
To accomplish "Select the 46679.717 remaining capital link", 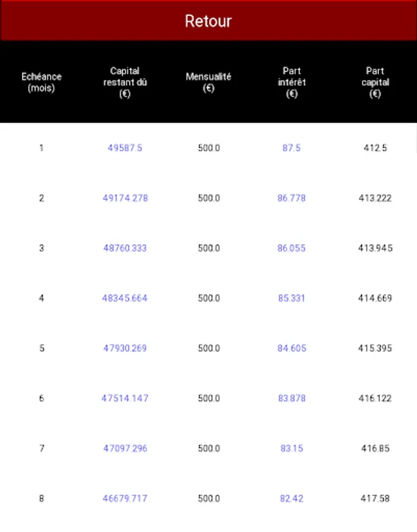I will [x=125, y=498].
